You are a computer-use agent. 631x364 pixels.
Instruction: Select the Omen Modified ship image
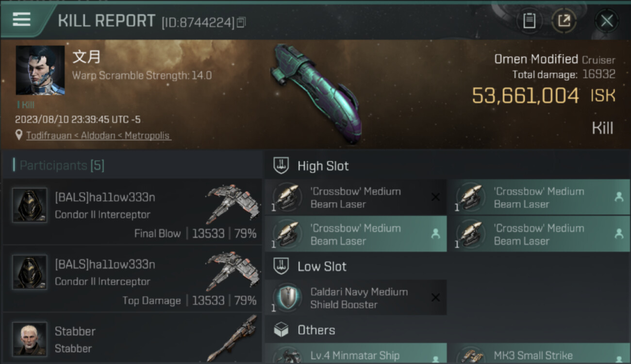click(316, 93)
